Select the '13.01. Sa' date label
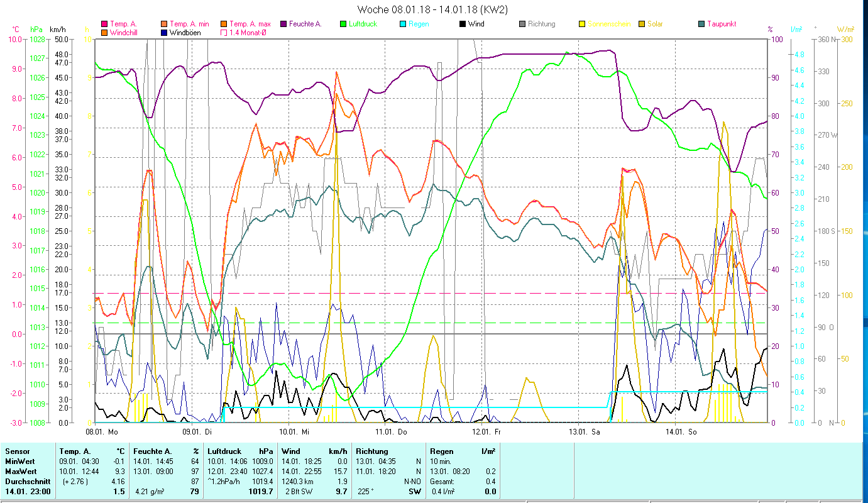This screenshot has height=503, width=868. pos(585,432)
